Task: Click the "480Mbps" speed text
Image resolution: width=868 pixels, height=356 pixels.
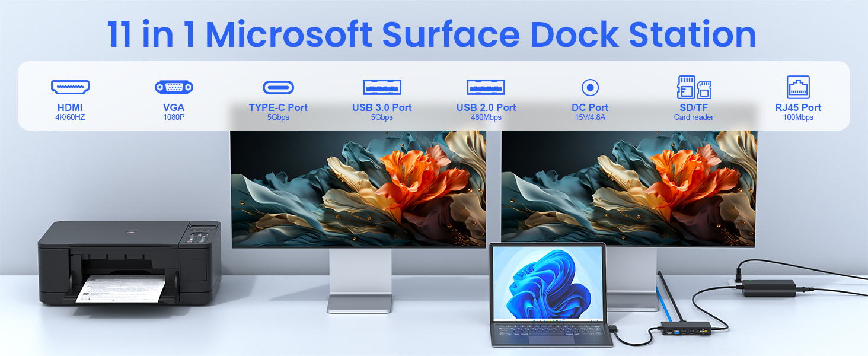Action: (x=486, y=117)
